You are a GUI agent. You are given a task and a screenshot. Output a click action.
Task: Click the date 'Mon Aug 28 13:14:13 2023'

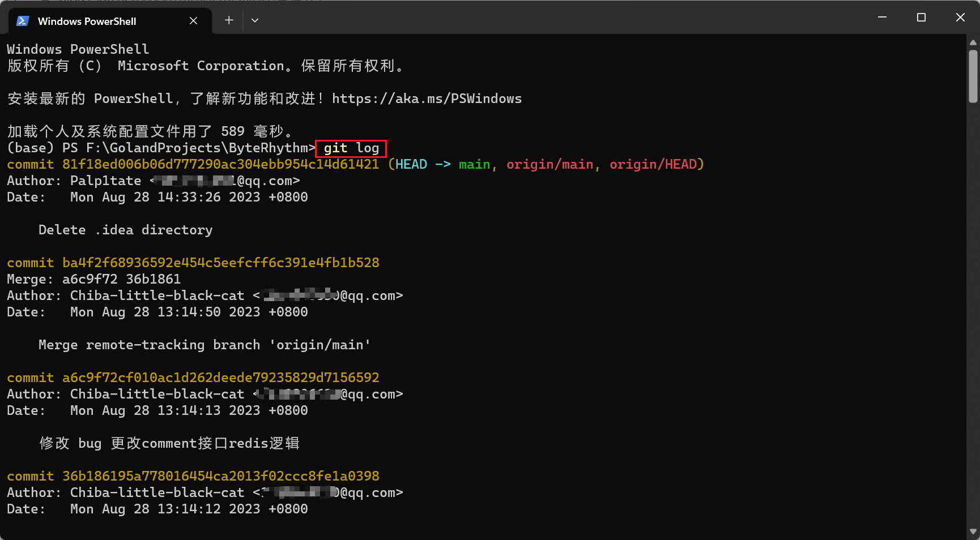point(165,411)
